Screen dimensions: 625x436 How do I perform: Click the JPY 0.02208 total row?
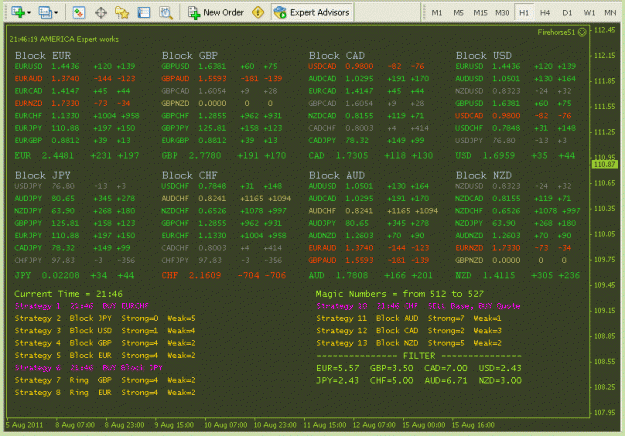click(74, 275)
